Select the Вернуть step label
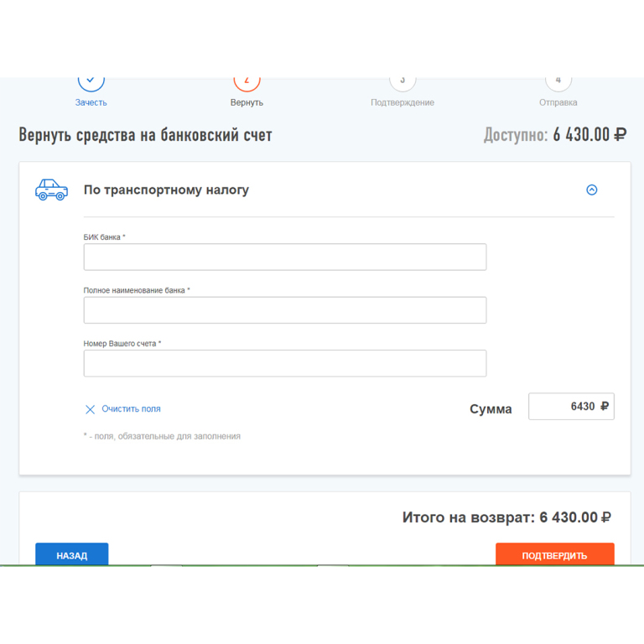The height and width of the screenshot is (644, 644). click(247, 102)
